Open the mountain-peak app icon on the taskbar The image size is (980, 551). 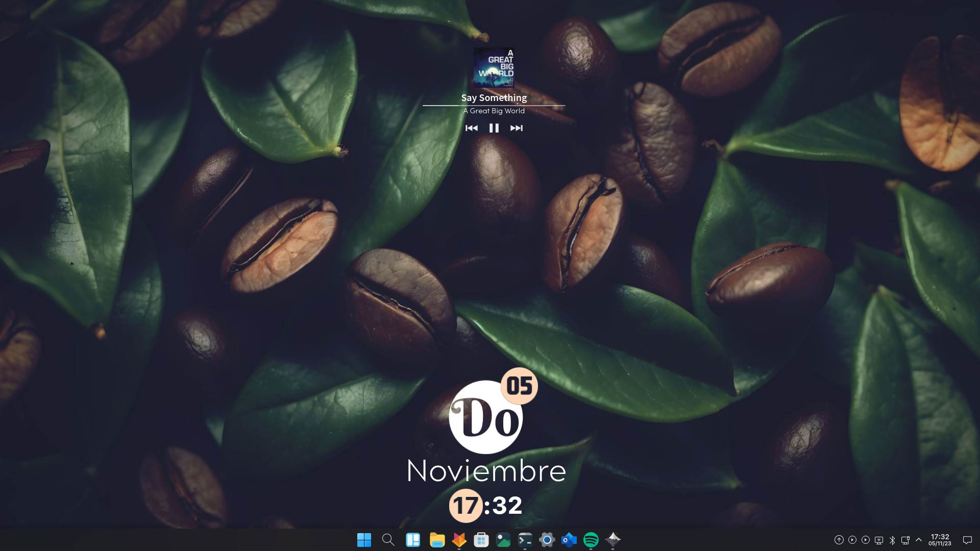click(x=612, y=539)
